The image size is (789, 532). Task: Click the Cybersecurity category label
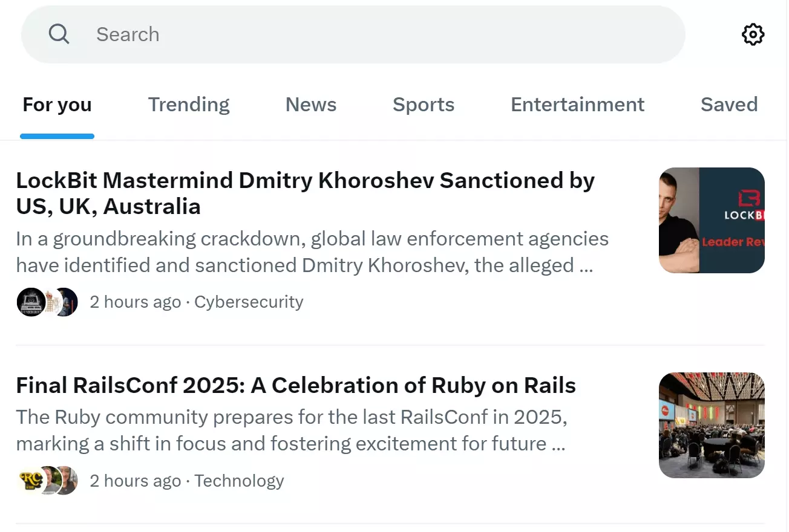click(x=249, y=301)
